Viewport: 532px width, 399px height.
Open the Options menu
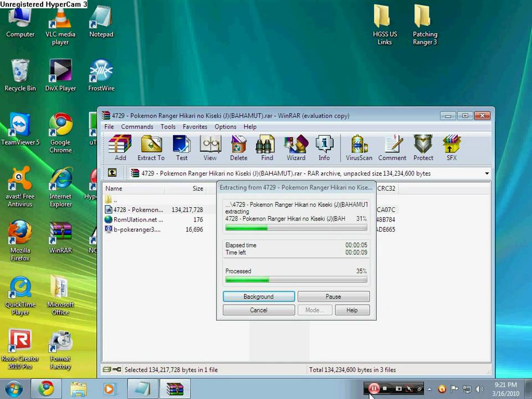tap(226, 126)
